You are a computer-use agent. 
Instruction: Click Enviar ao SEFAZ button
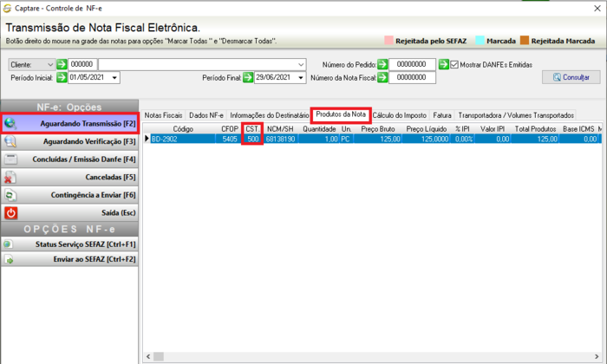coord(69,259)
